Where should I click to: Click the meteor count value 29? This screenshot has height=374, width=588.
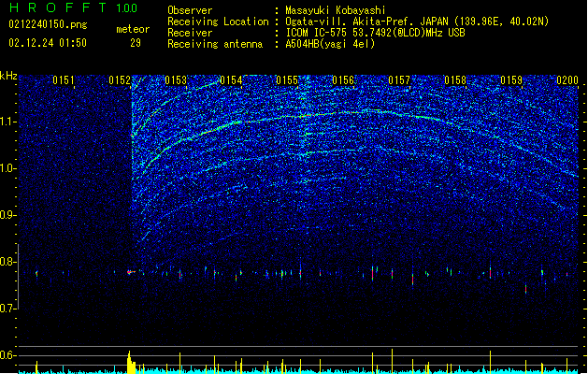136,43
